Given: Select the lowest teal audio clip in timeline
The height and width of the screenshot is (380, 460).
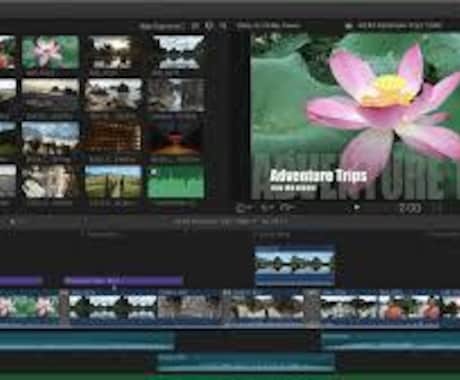Looking at the screenshot, I should click(246, 362).
